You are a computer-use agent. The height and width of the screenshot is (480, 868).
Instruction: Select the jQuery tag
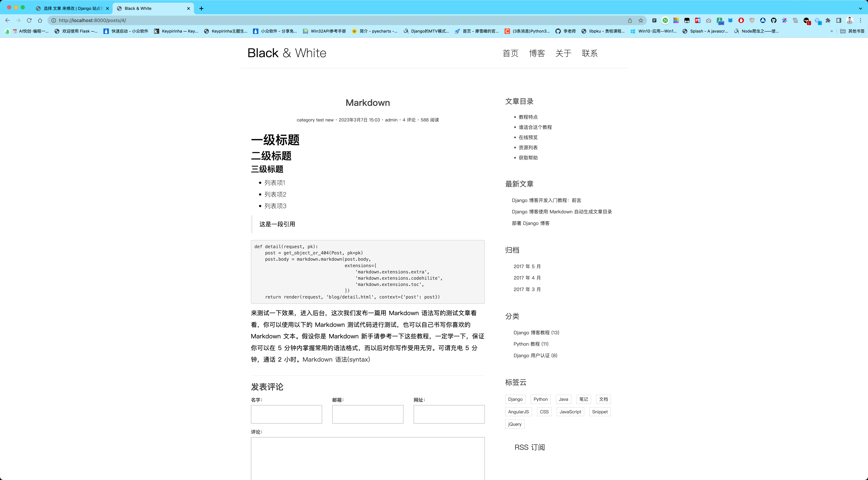pyautogui.click(x=515, y=424)
